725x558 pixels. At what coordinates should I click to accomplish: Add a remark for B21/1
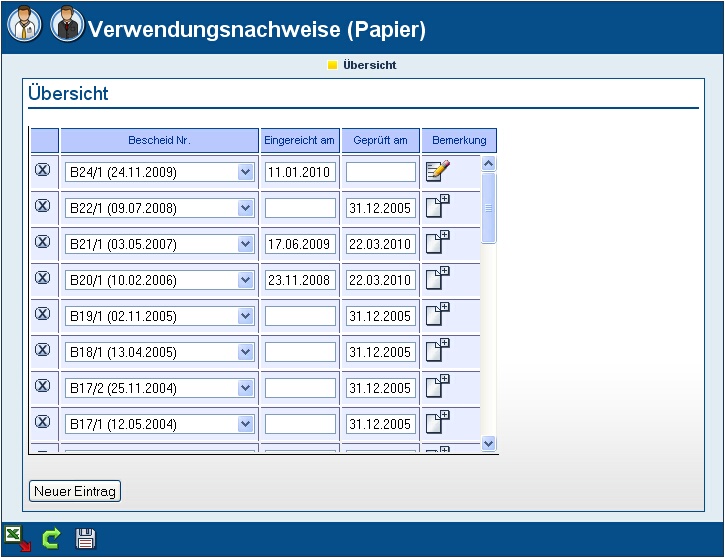click(x=437, y=242)
